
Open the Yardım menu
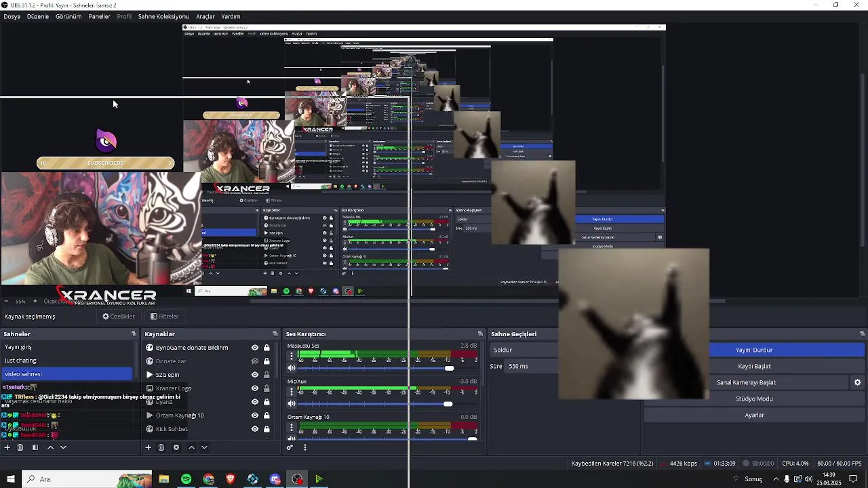231,16
